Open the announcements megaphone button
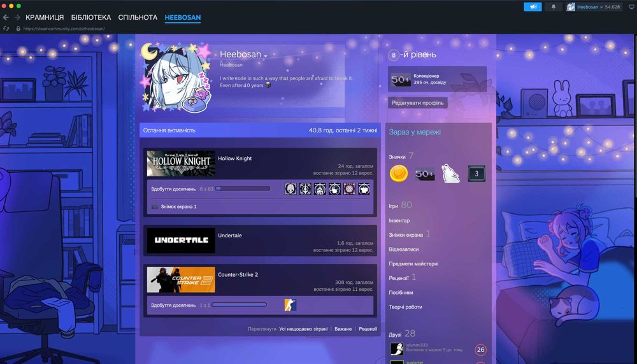Image resolution: width=637 pixels, height=364 pixels. coord(533,6)
